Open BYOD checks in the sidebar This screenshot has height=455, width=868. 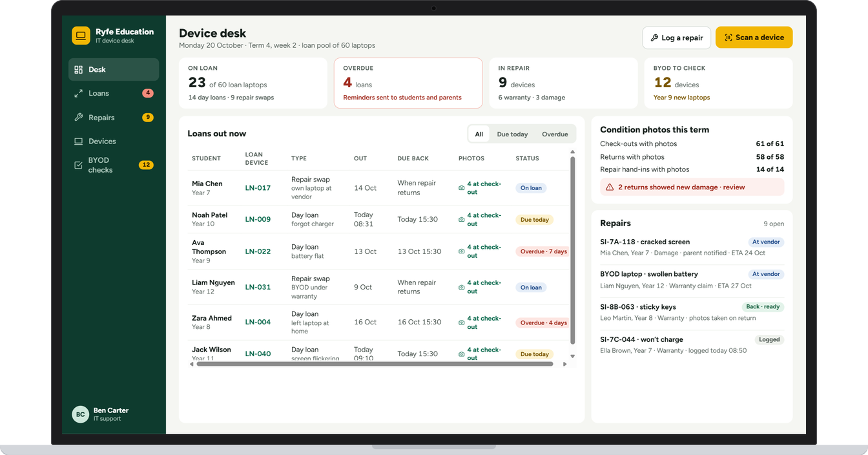114,165
